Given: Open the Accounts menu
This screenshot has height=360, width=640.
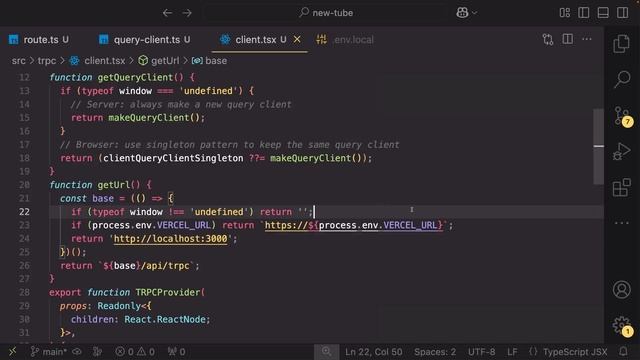Looking at the screenshot, I should click(x=622, y=289).
